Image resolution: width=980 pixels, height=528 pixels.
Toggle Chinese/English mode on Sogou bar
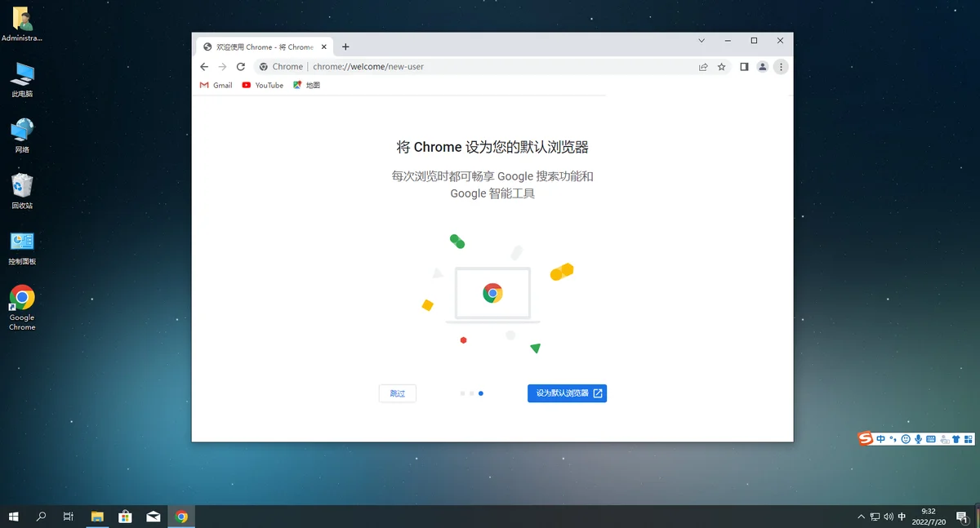(881, 439)
